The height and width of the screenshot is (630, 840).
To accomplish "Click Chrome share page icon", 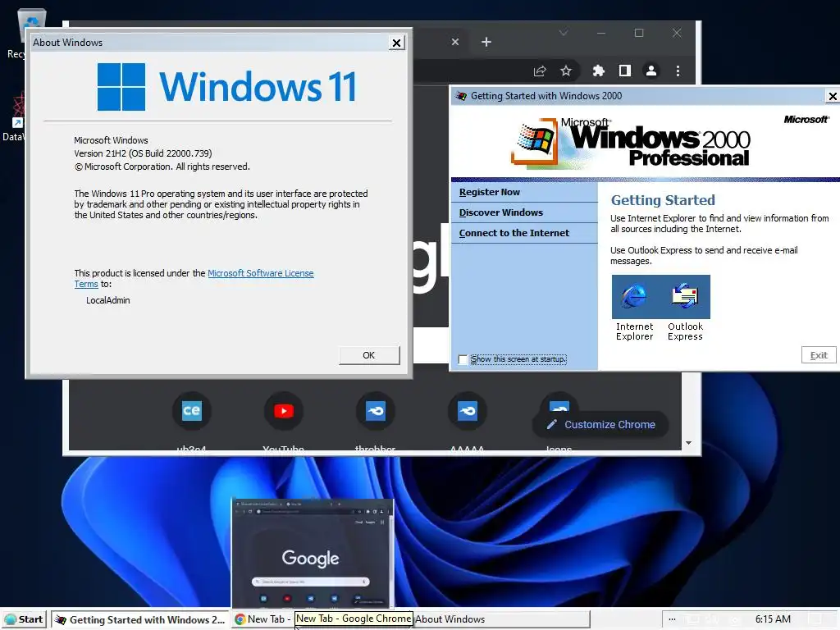I will pos(540,71).
